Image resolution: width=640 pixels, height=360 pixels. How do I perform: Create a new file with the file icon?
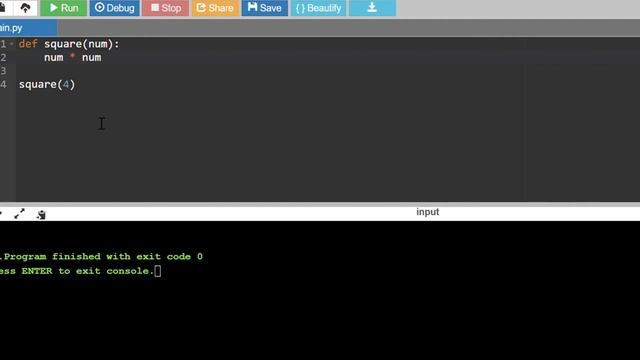pyautogui.click(x=2, y=8)
